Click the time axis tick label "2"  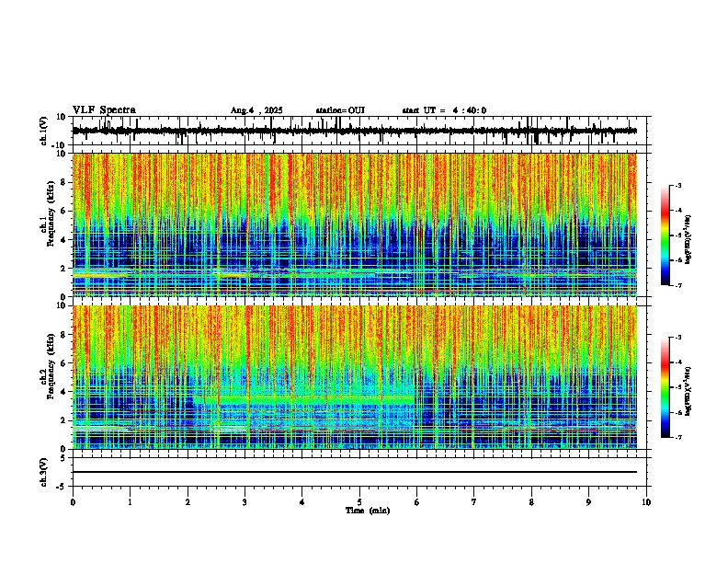(x=188, y=502)
